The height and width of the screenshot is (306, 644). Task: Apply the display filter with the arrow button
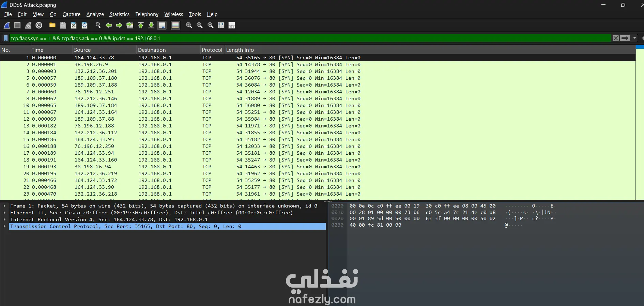[x=625, y=38]
